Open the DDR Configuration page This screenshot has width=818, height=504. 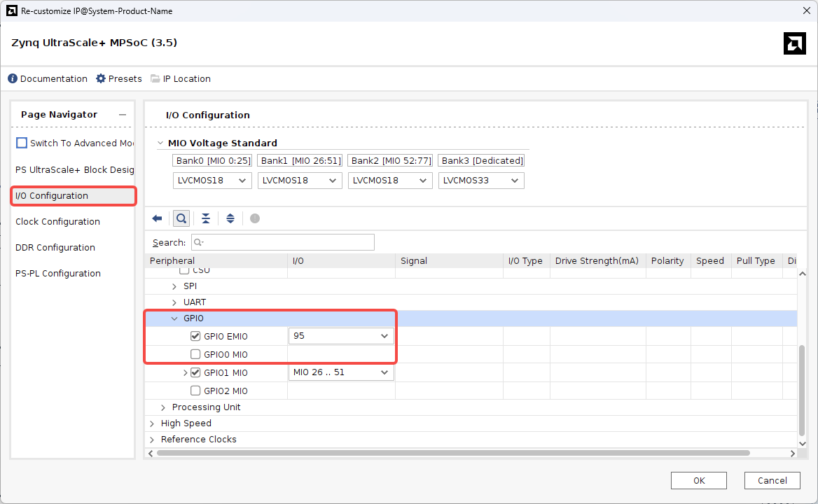click(x=55, y=248)
